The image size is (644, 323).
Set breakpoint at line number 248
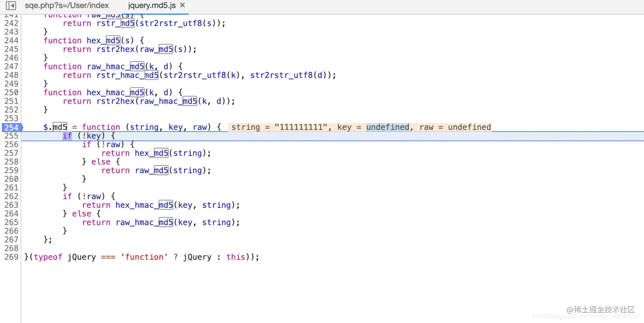(11, 75)
